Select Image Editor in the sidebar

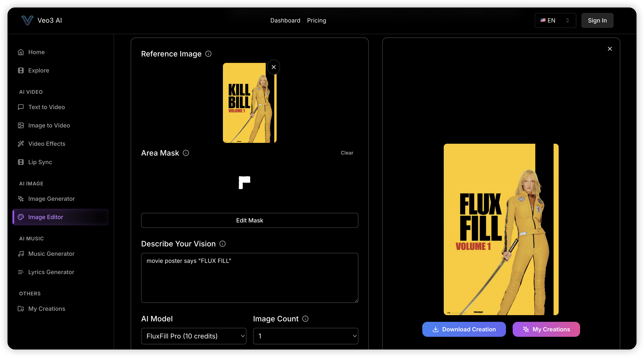click(61, 217)
